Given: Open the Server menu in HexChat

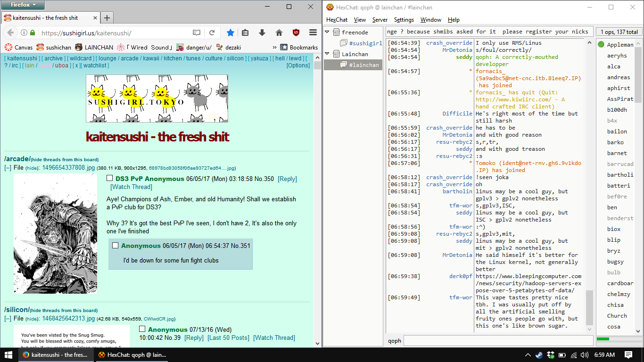Looking at the screenshot, I should (x=380, y=20).
